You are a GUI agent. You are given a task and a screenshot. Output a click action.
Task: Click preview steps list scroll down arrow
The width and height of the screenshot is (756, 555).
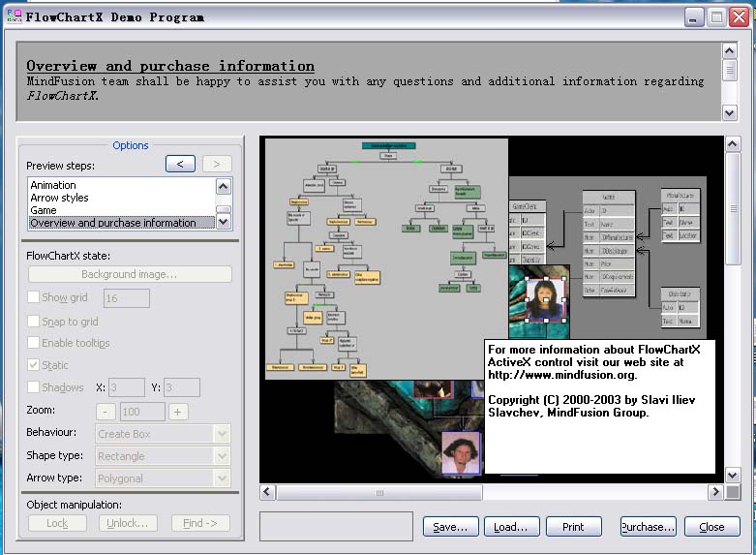224,222
